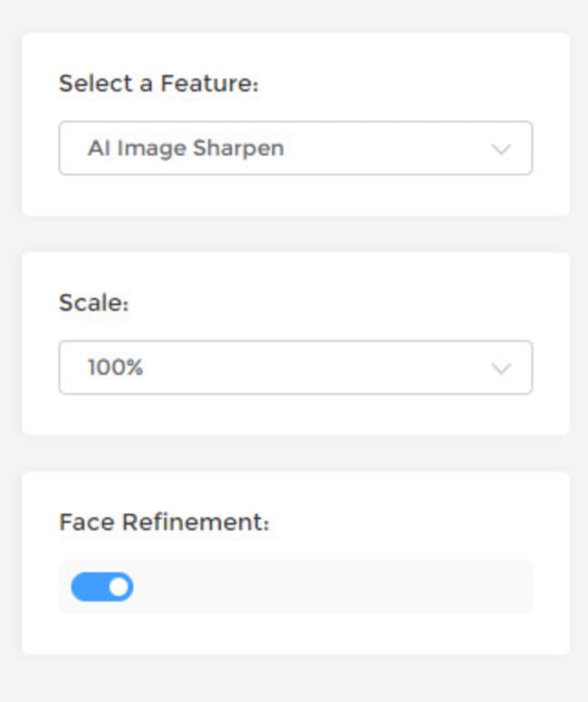This screenshot has height=702, width=588.
Task: Click the "Scale:" label
Action: [94, 303]
